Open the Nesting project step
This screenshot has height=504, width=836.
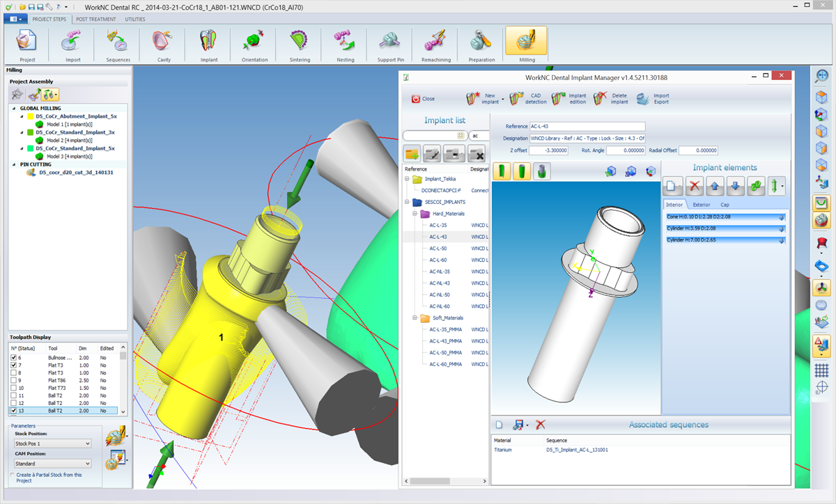[345, 46]
